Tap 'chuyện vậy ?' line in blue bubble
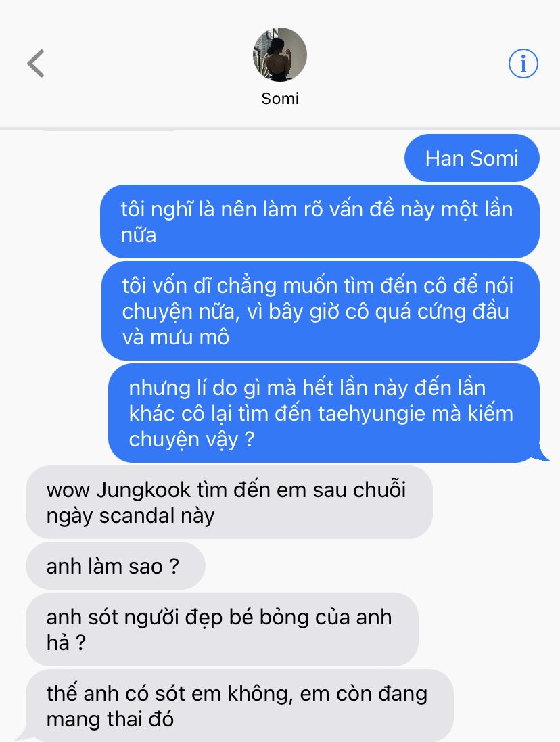This screenshot has width=560, height=742. pyautogui.click(x=191, y=439)
